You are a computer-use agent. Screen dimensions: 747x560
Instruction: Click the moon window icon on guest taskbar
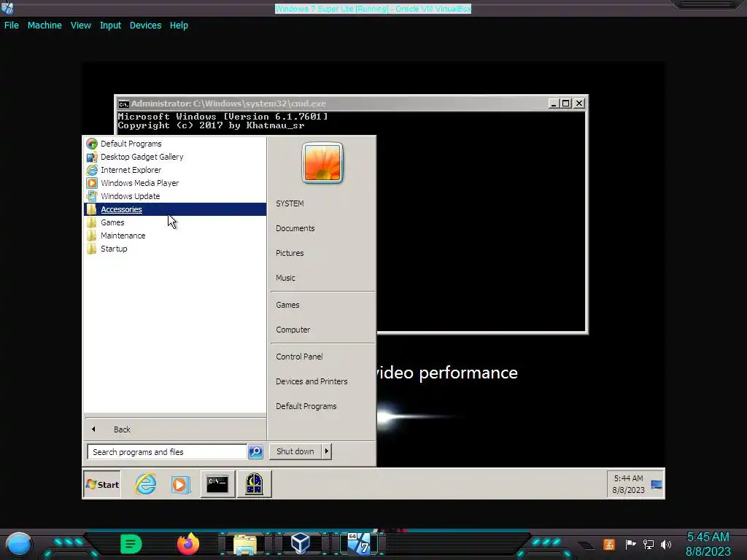[x=254, y=484]
